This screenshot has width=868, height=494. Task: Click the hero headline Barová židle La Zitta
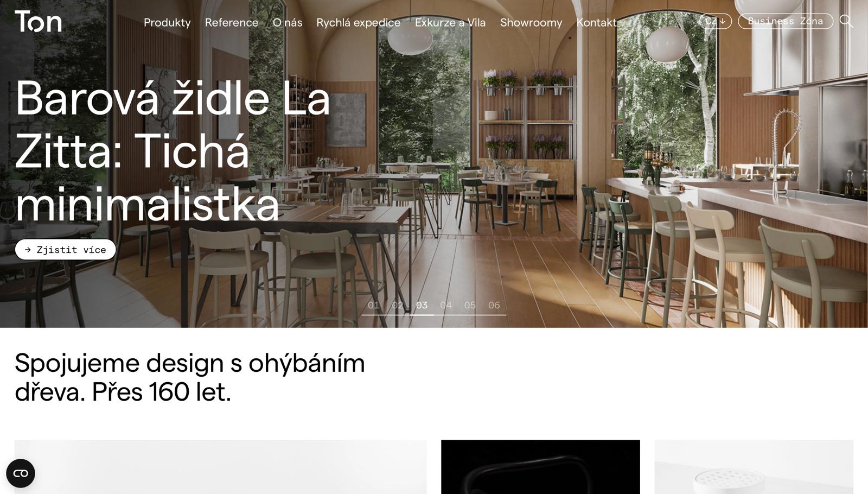pos(173,150)
